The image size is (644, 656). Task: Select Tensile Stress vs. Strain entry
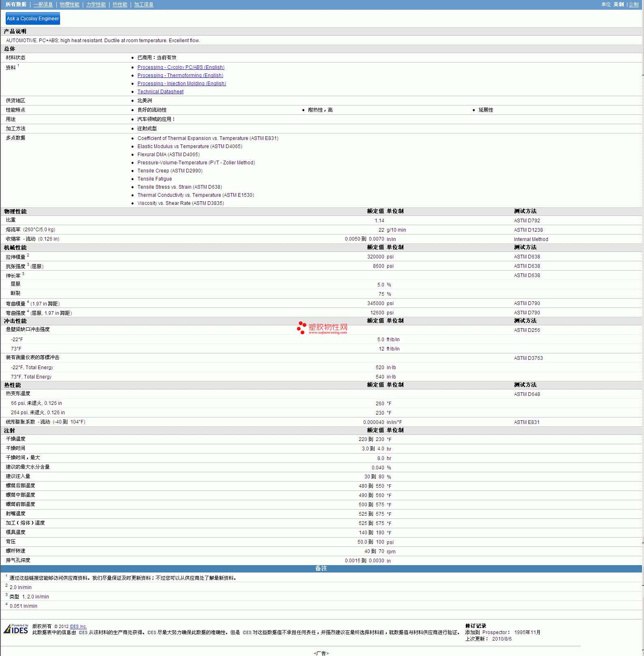click(x=180, y=187)
